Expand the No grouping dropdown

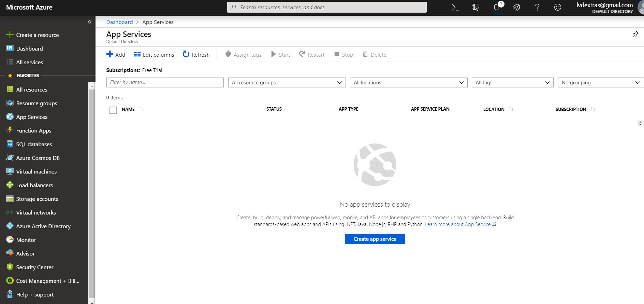pyautogui.click(x=600, y=83)
